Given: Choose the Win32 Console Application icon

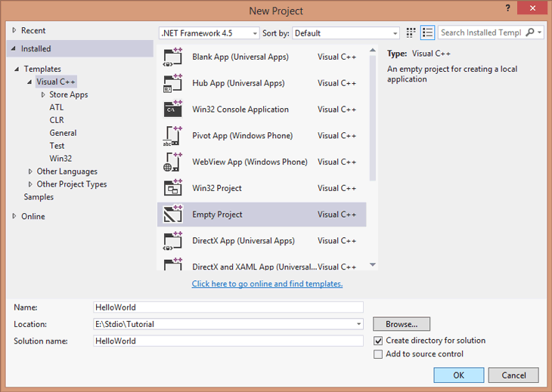Looking at the screenshot, I should pos(173,110).
